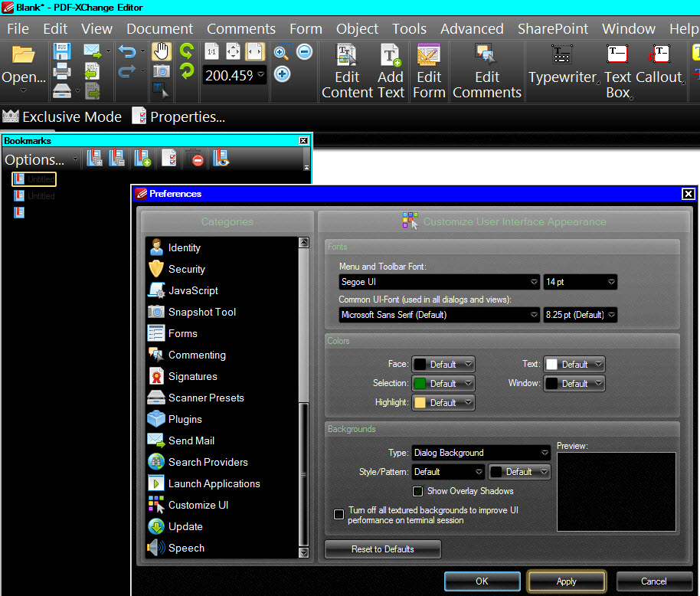The width and height of the screenshot is (700, 596).
Task: Select the Identity category
Action: point(222,247)
